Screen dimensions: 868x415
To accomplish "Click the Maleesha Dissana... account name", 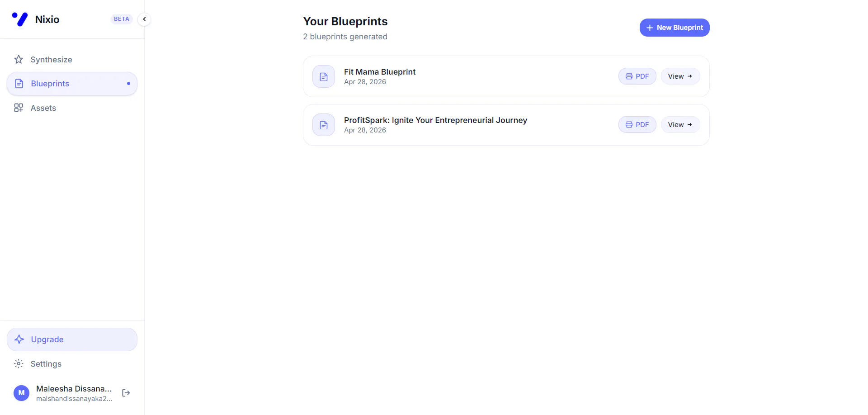I will click(x=74, y=389).
